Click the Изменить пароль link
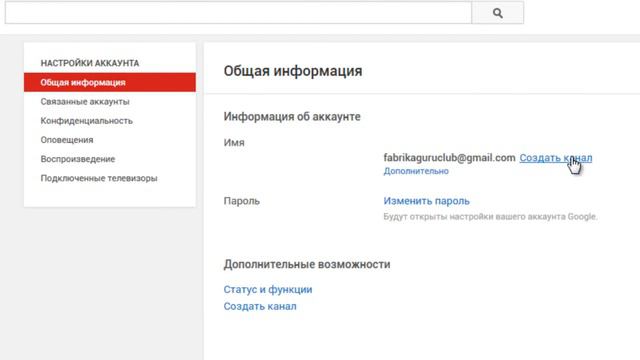 [x=427, y=201]
